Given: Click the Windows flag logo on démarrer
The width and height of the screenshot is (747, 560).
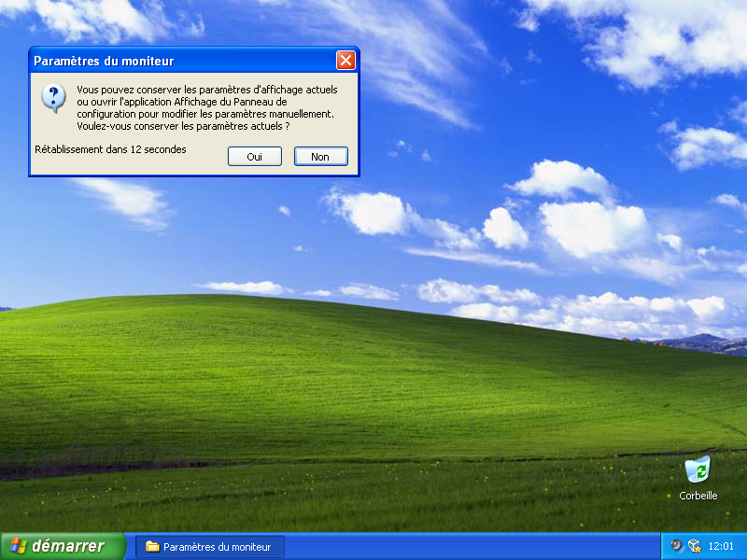Looking at the screenshot, I should [x=18, y=546].
